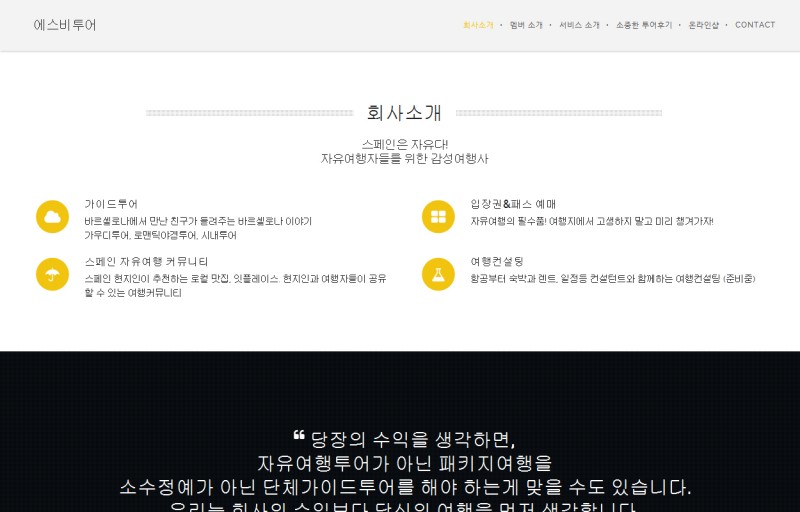Click the 자유여행자들를 위한 감성여행사 subtitle
The image size is (800, 512).
tap(404, 159)
